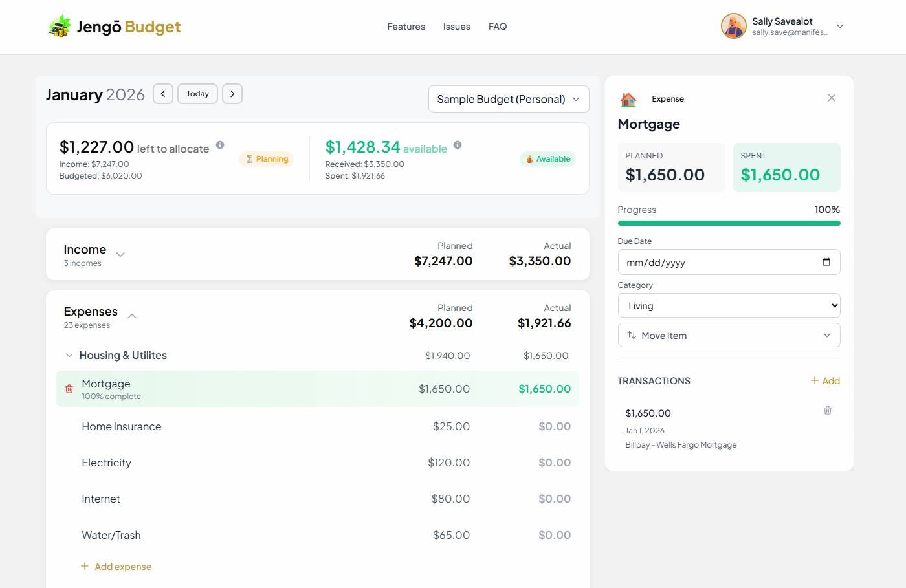The width and height of the screenshot is (906, 588).
Task: Click the house emoji on the Expense panel
Action: coord(628,98)
